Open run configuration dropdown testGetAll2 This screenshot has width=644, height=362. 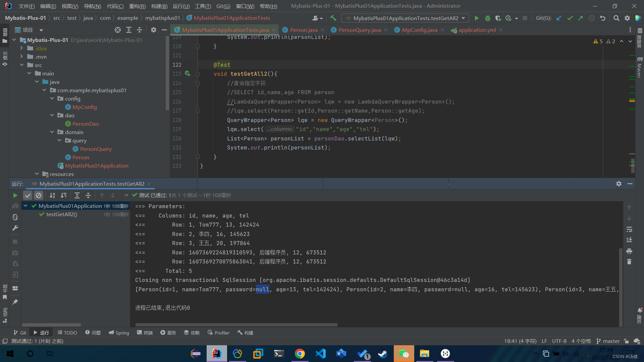pos(405,18)
